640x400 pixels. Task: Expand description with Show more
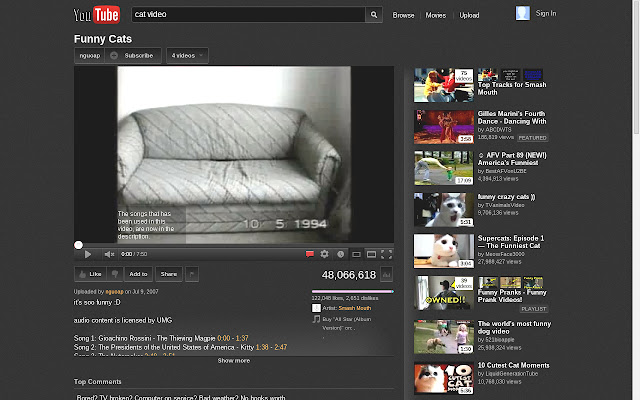click(x=233, y=360)
